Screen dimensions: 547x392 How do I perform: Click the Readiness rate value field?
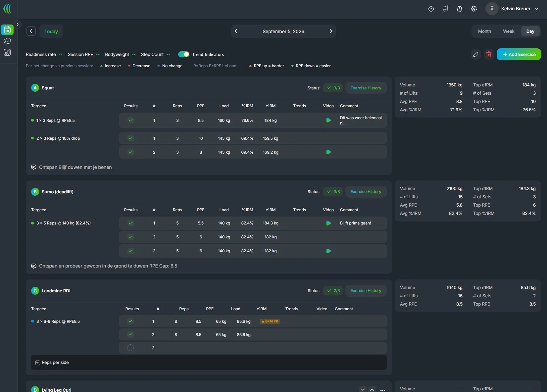click(x=60, y=54)
